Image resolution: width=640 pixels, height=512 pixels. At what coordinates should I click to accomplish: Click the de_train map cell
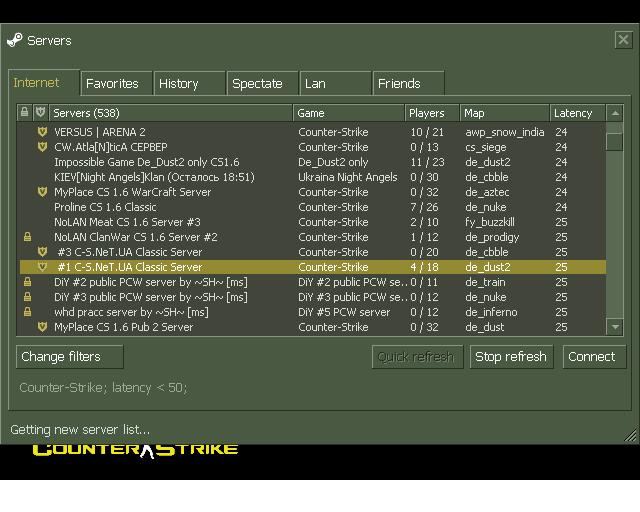coord(485,282)
